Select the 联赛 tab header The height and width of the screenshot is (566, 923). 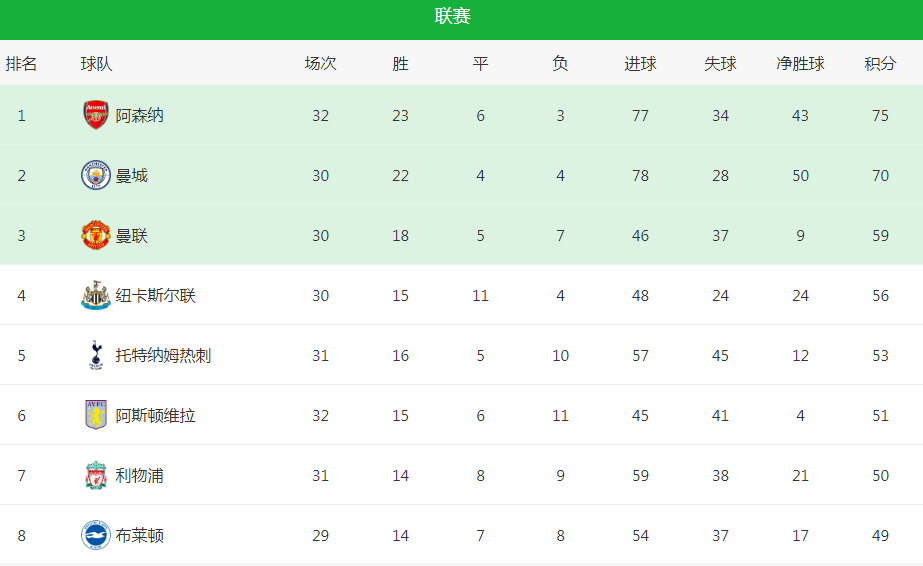tap(452, 16)
